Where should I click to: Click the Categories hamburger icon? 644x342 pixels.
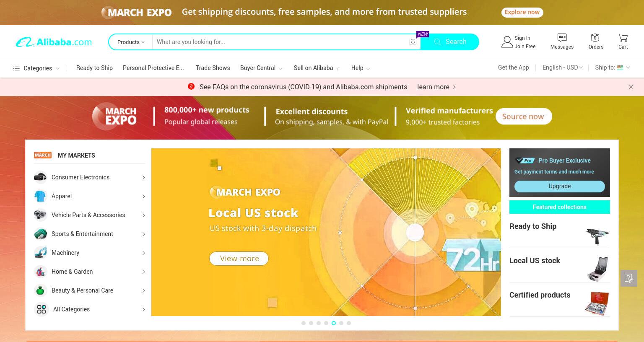[16, 68]
